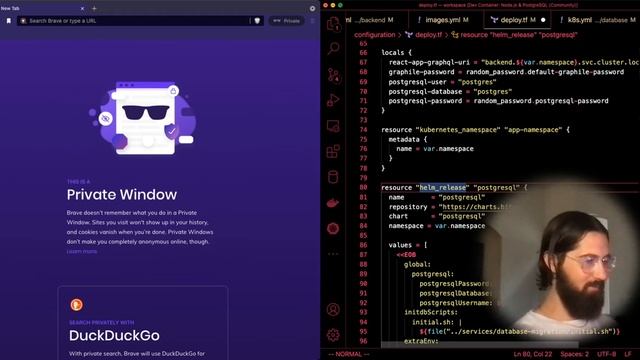Screen dimensions: 640x360
Task: Click UTF-8 encoding in status bar
Action: point(607,354)
